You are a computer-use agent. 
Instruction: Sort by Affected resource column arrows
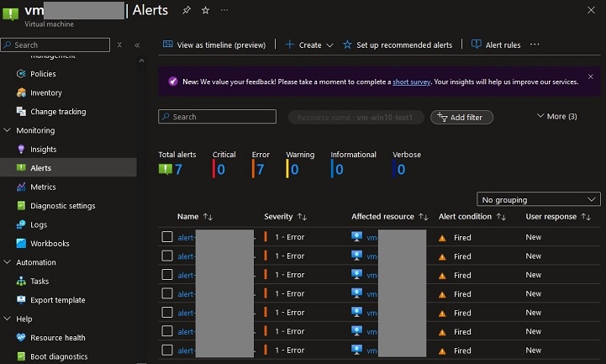pyautogui.click(x=424, y=217)
